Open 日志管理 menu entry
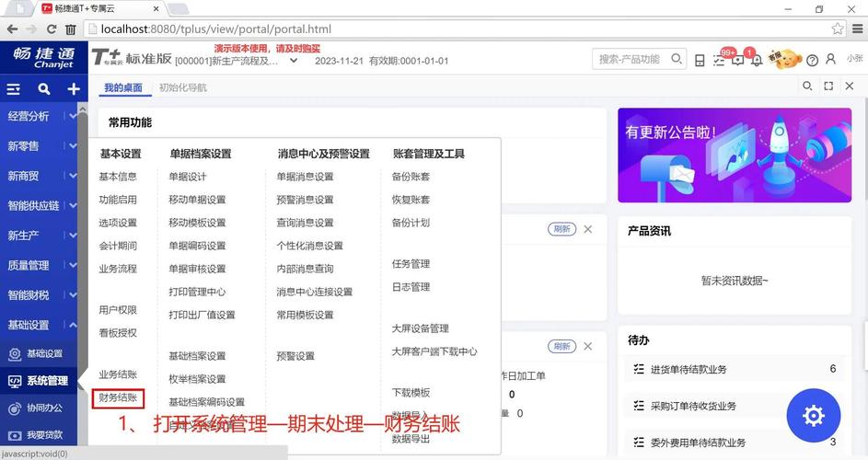868x460 pixels. click(x=411, y=287)
